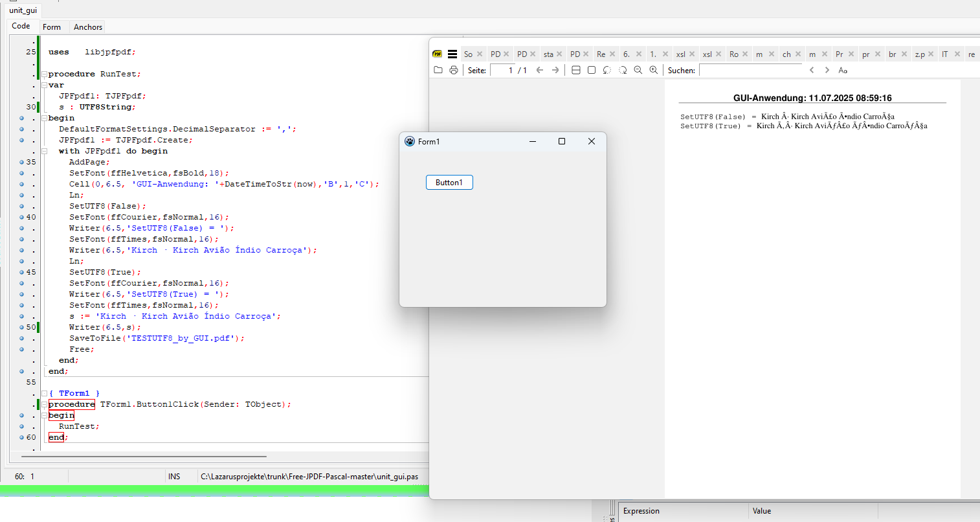Toggle breakpoint in gutter at line 35
980x522 pixels.
tap(21, 162)
